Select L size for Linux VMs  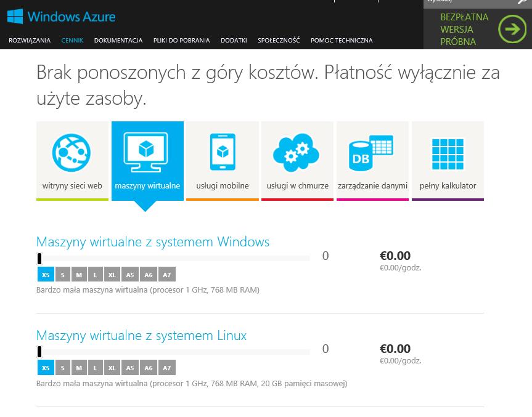pyautogui.click(x=96, y=368)
